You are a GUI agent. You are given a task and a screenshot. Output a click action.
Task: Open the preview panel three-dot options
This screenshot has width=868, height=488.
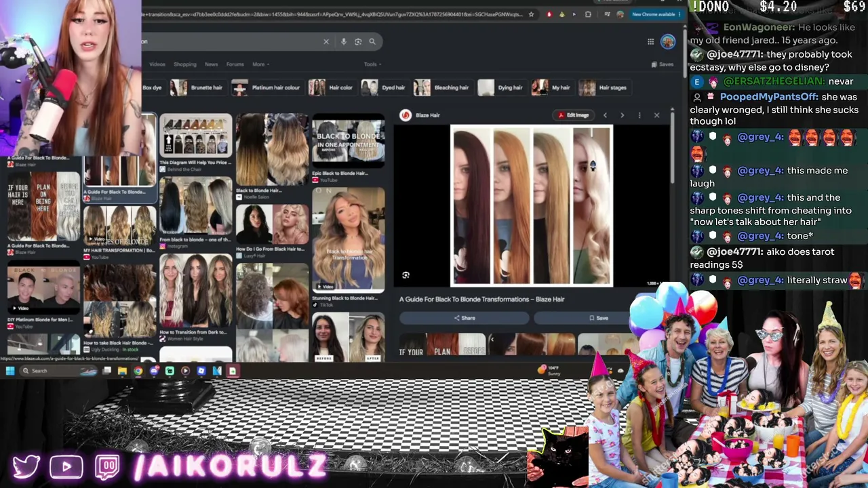click(639, 115)
